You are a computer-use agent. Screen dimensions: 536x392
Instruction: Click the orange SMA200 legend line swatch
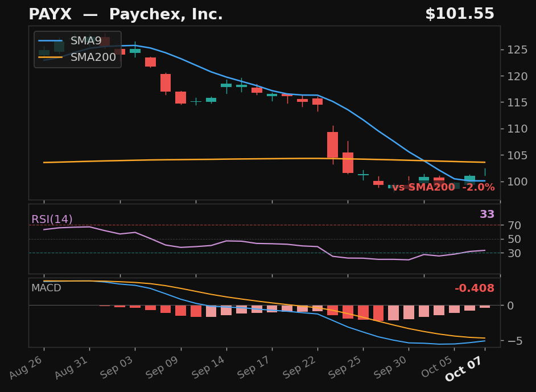50,57
